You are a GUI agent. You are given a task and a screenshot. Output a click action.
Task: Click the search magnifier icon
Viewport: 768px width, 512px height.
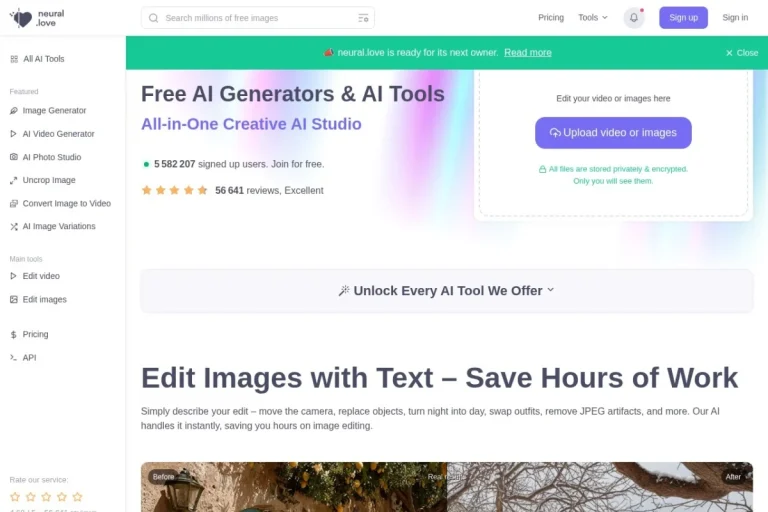click(153, 18)
